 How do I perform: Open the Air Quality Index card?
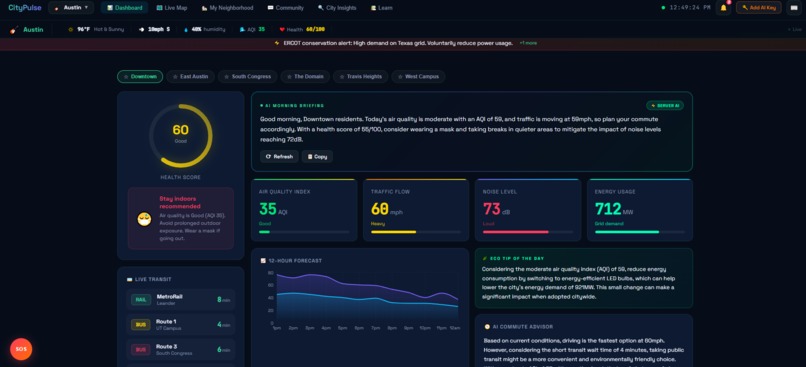(x=304, y=210)
